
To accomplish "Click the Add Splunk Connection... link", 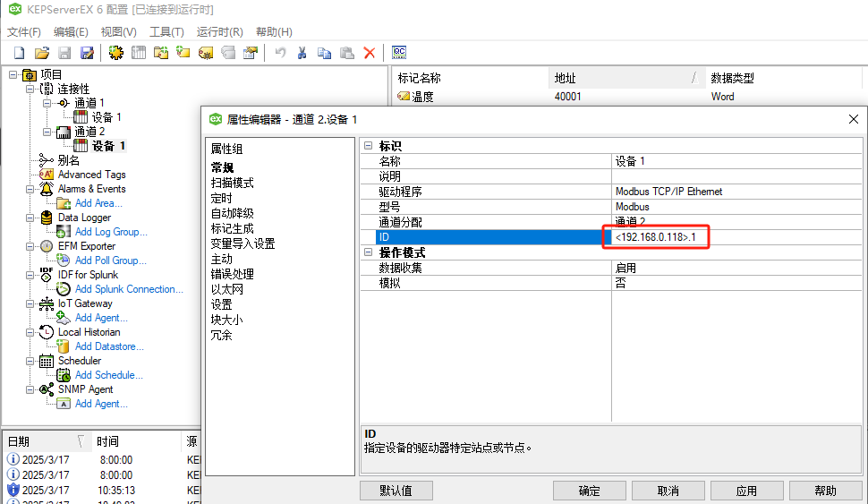I will [x=129, y=289].
